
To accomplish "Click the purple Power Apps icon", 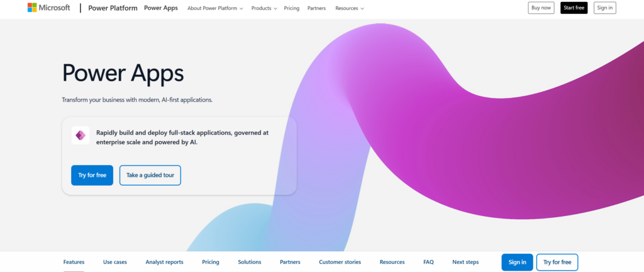I will click(x=80, y=135).
